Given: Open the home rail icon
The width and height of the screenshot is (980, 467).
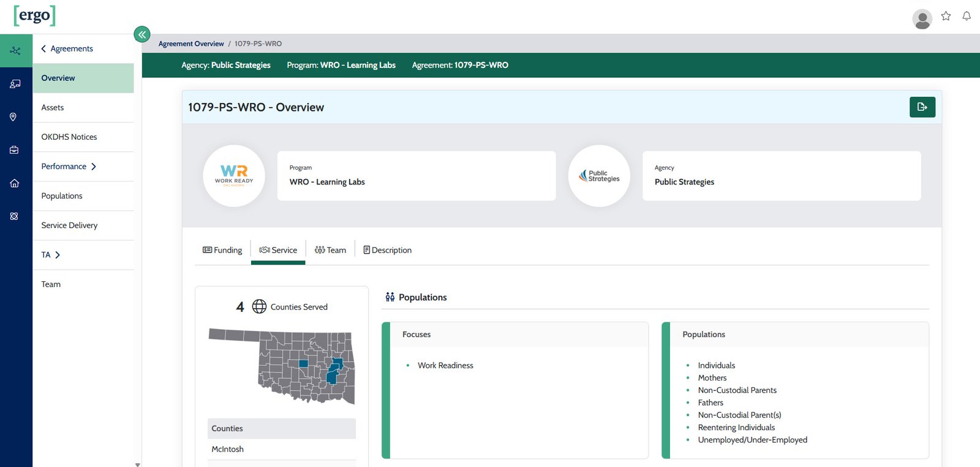Looking at the screenshot, I should pos(14,183).
